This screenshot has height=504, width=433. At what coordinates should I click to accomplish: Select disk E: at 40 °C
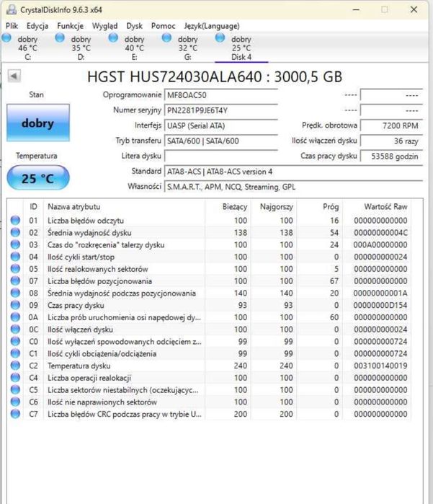(x=134, y=48)
